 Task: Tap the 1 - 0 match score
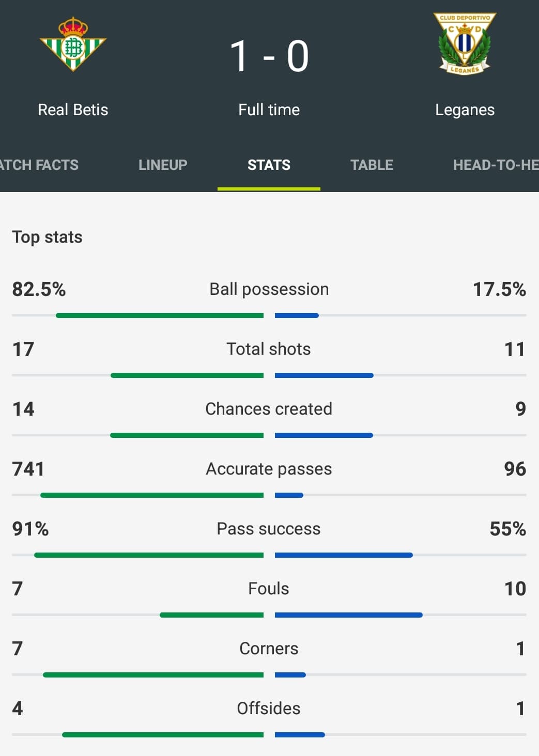(x=269, y=56)
